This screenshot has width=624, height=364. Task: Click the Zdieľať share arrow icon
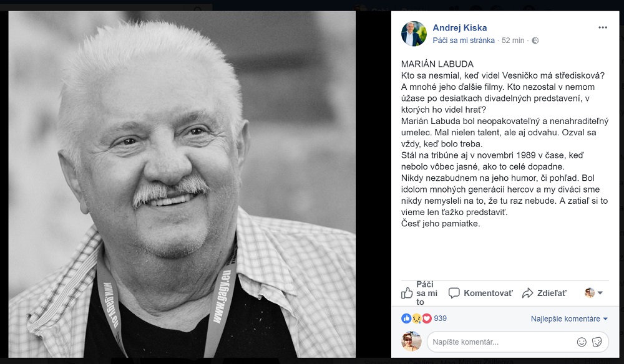tap(528, 294)
